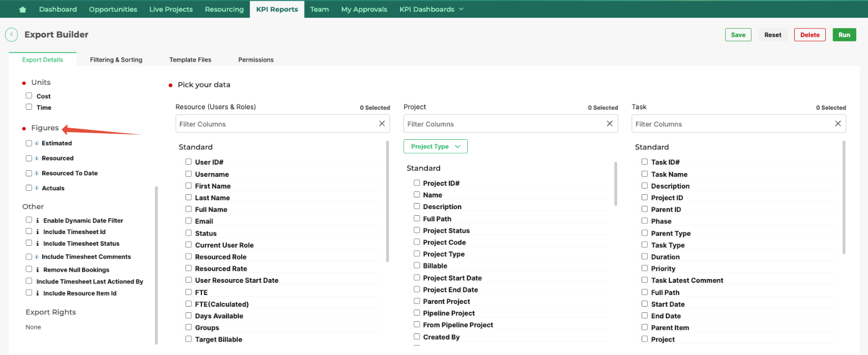Tick the Time units checkbox
868x355 pixels.
pos(29,106)
